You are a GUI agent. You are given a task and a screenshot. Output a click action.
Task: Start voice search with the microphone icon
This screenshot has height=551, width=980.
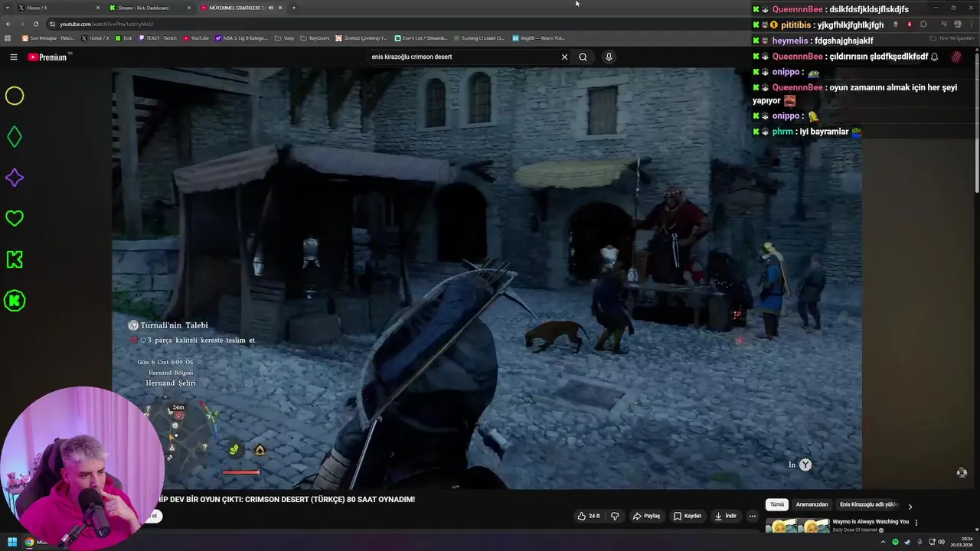609,57
